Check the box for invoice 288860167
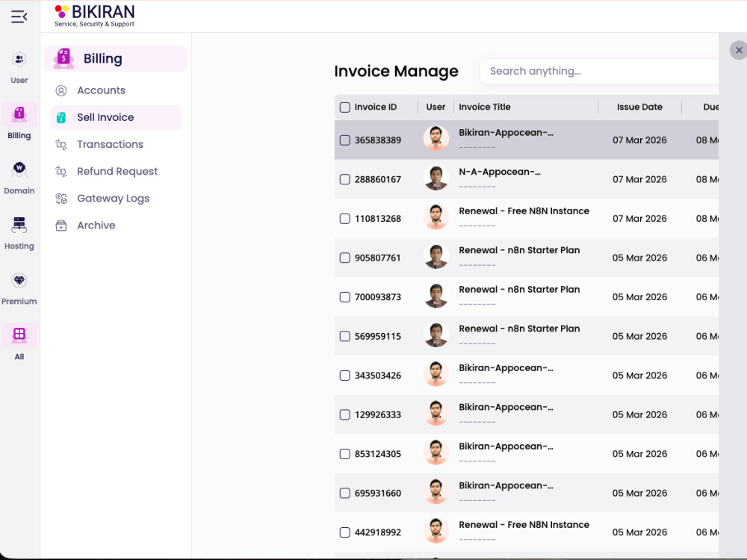Image resolution: width=747 pixels, height=560 pixels. point(345,179)
